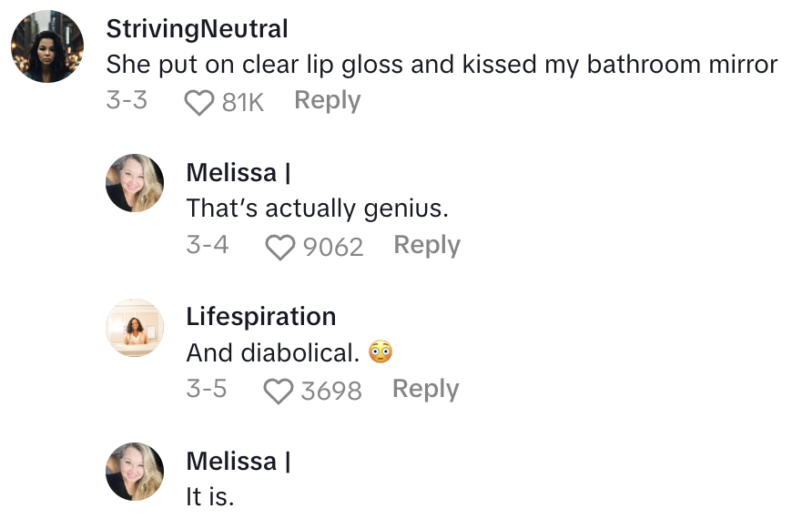Click Melissa's avatar next to "It is."
The width and height of the screenshot is (812, 519).
(135, 472)
